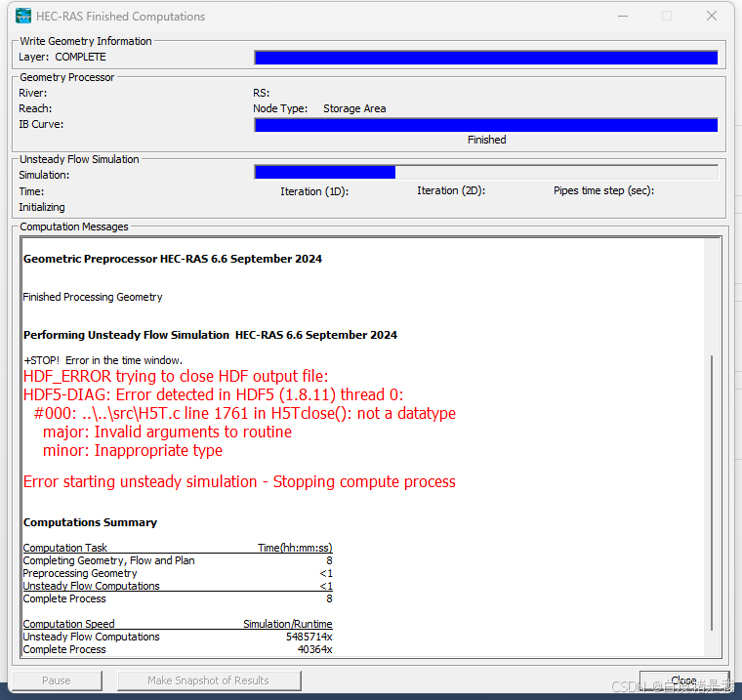Click 'minor: Inappropriate type' line
742x700 pixels.
coord(133,450)
